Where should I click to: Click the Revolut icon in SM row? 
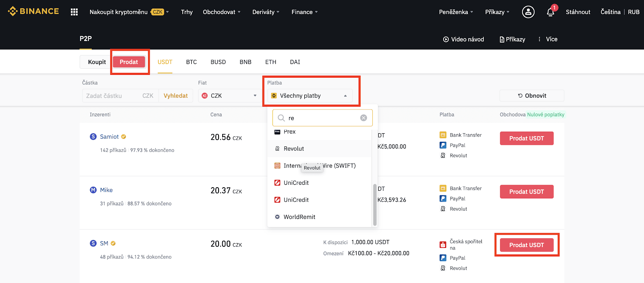[443, 268]
